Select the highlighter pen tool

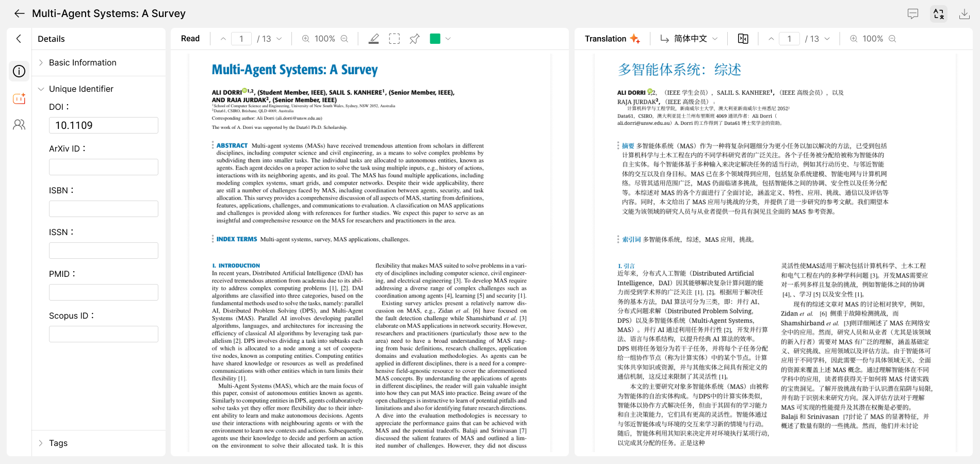click(x=374, y=39)
